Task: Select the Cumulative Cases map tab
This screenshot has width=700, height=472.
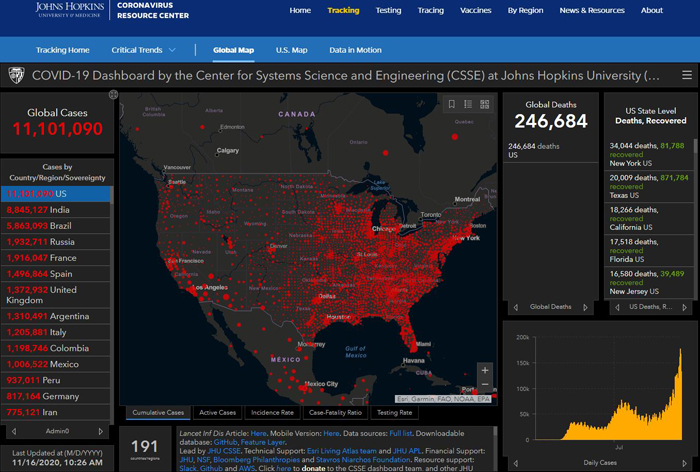Action: (158, 413)
